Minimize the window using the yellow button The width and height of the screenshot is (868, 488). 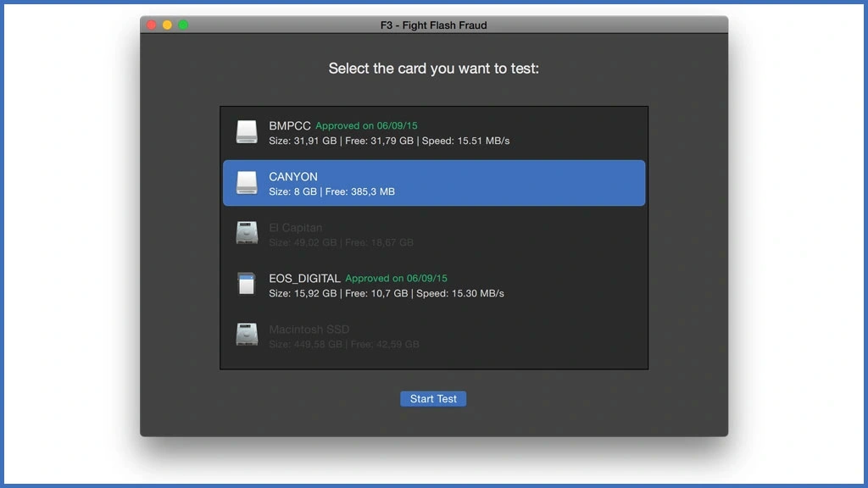[x=167, y=25]
